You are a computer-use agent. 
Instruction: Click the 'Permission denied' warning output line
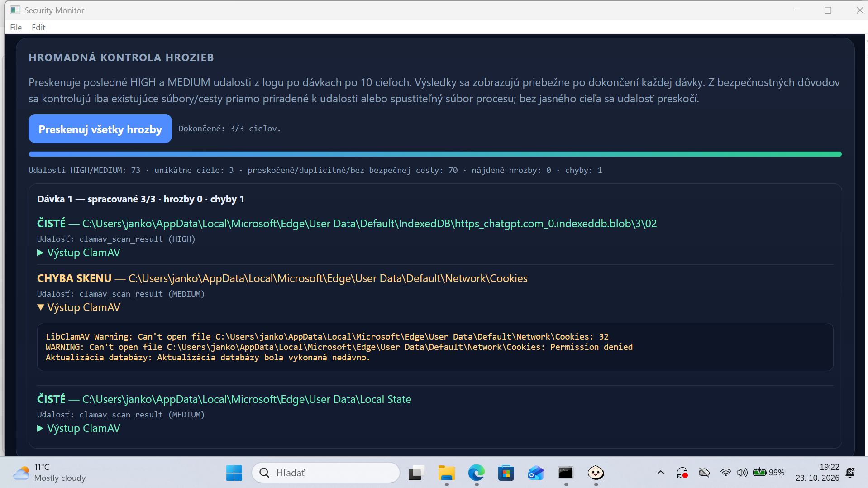[x=339, y=347]
